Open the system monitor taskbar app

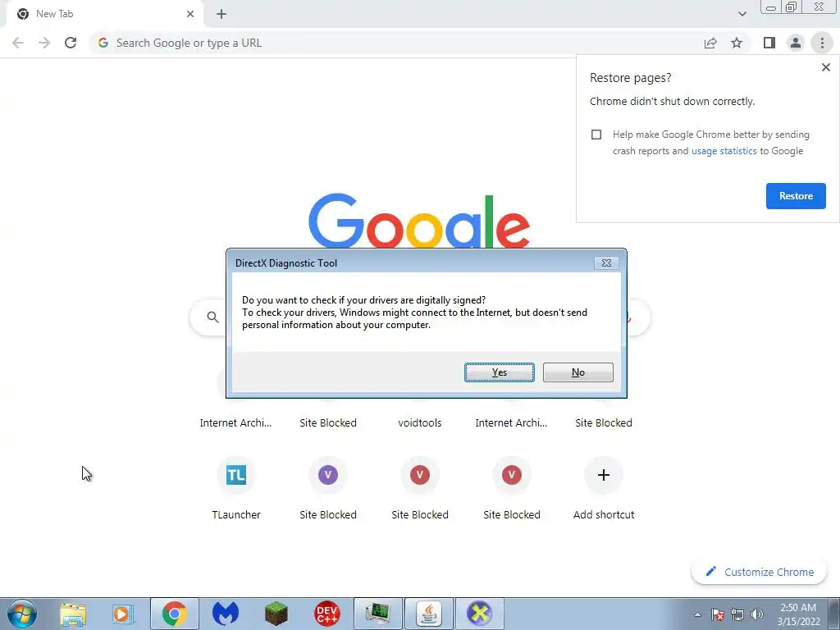[x=377, y=614]
